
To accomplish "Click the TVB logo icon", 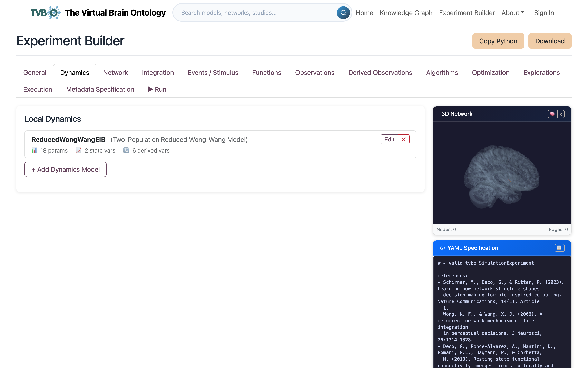I will [46, 13].
